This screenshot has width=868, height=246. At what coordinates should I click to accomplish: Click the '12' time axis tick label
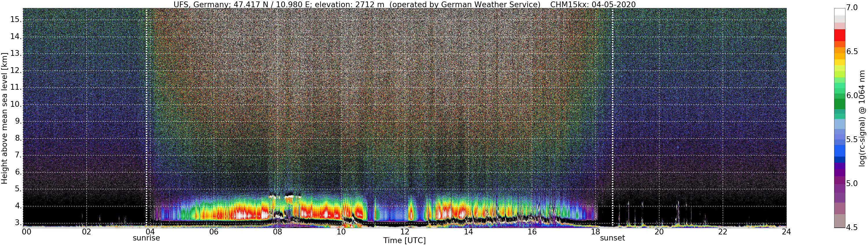[405, 232]
